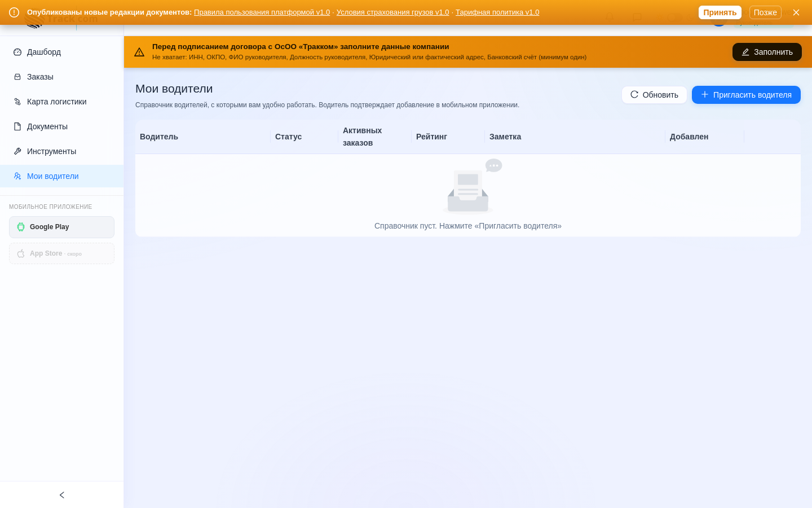Viewport: 812px width, 508px height.
Task: Collapse the sidebar with the chevron arrow
Action: click(x=62, y=495)
